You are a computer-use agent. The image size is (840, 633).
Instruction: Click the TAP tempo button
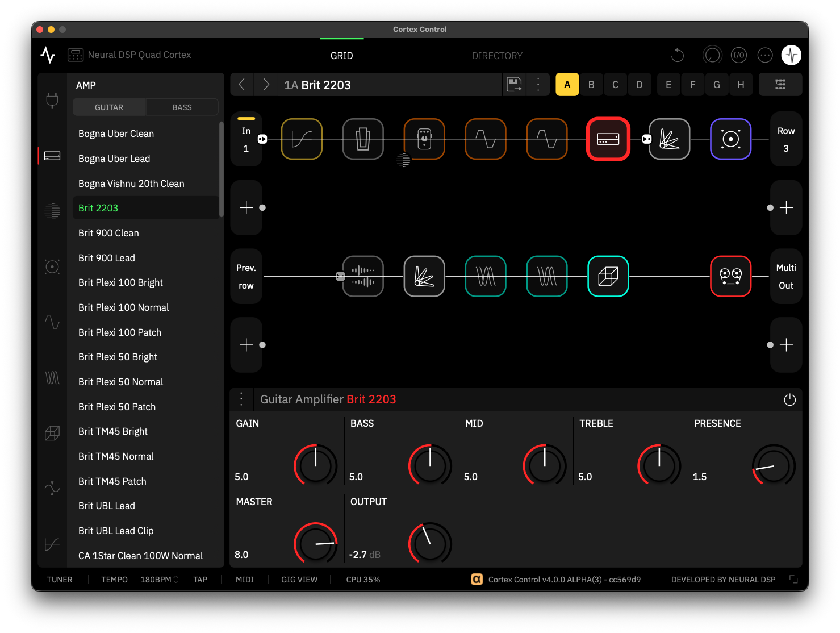pos(200,579)
